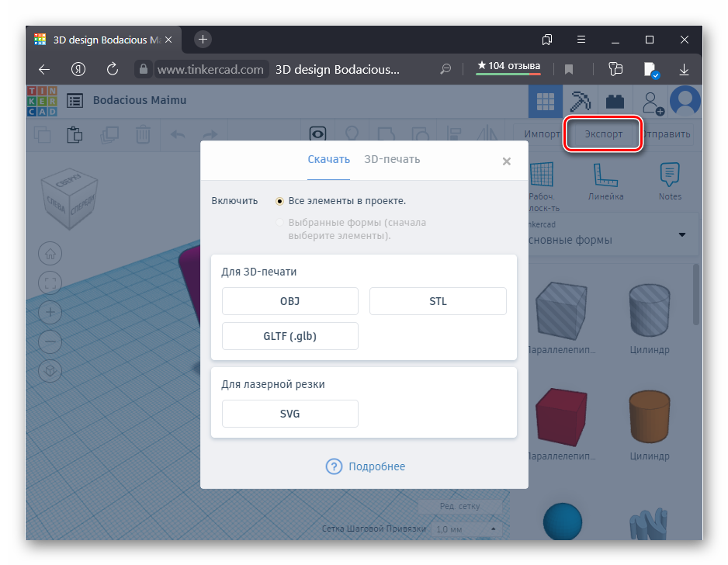Close the export dialog with X
Viewport: 728px width, 565px height.
tap(506, 161)
